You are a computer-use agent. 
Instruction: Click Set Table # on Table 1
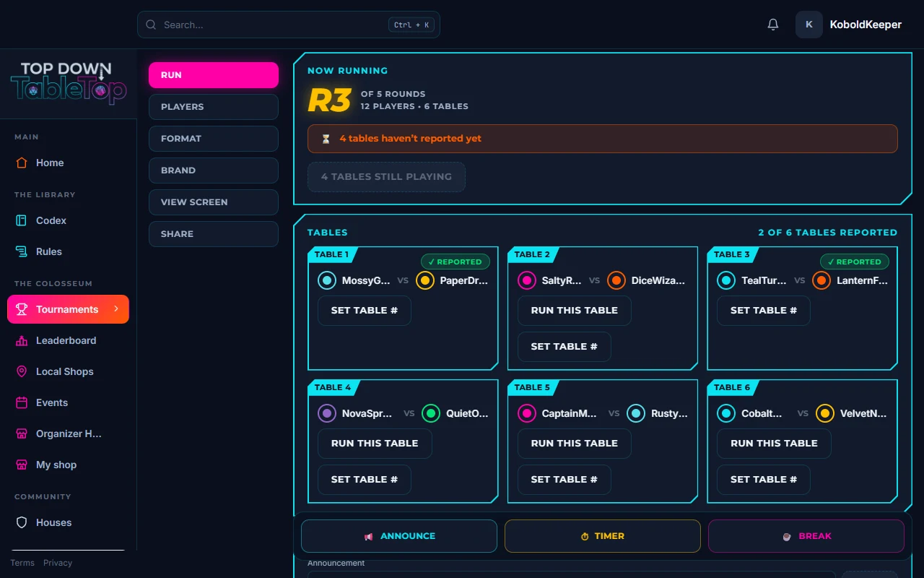tap(365, 311)
